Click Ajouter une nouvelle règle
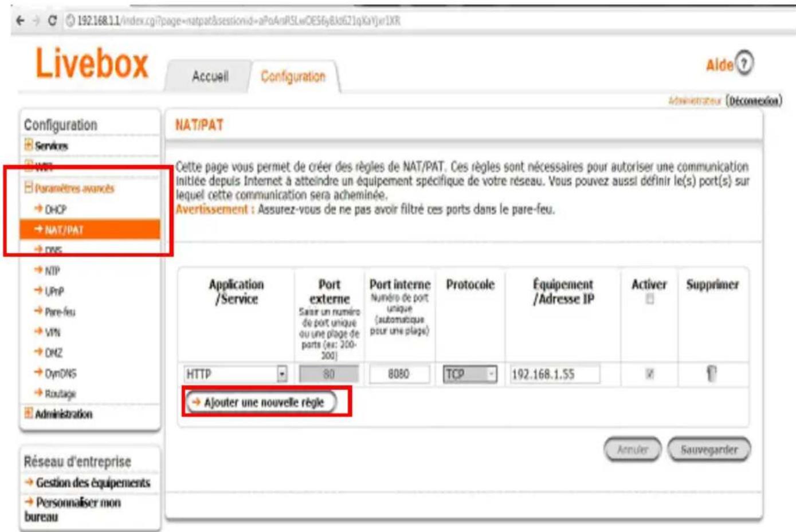 click(261, 403)
